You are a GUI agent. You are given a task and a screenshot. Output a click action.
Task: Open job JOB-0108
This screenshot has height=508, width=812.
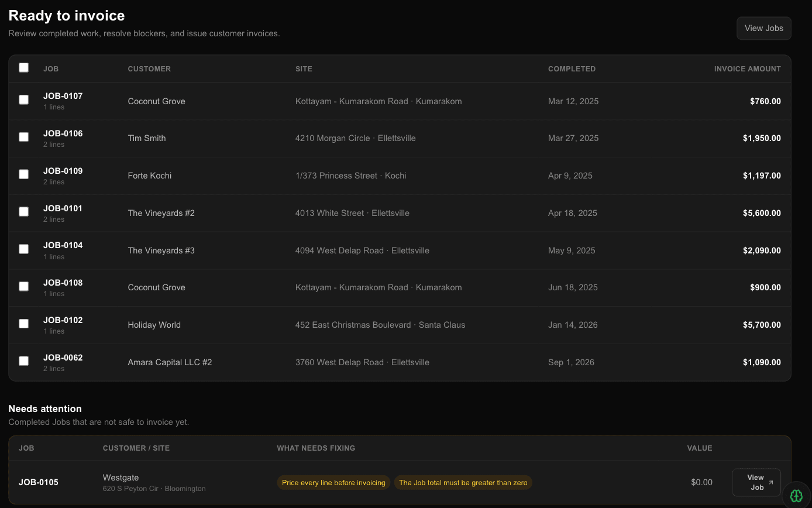63,283
